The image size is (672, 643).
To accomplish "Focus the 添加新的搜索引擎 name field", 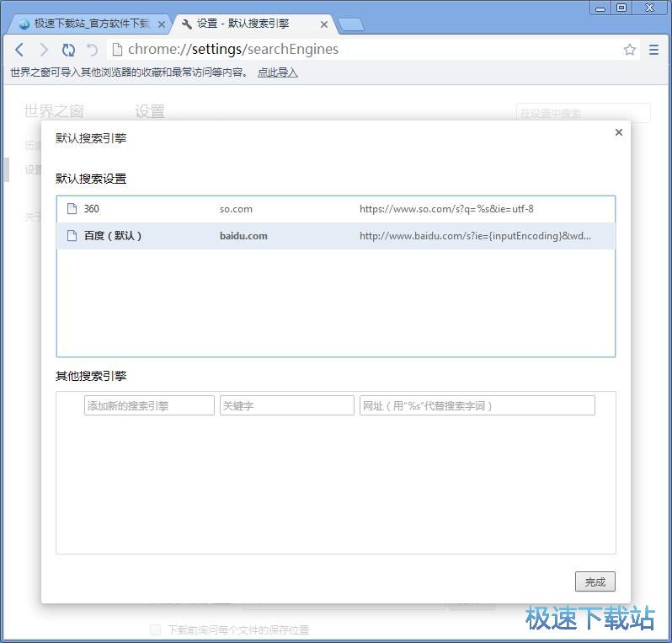I will point(149,405).
